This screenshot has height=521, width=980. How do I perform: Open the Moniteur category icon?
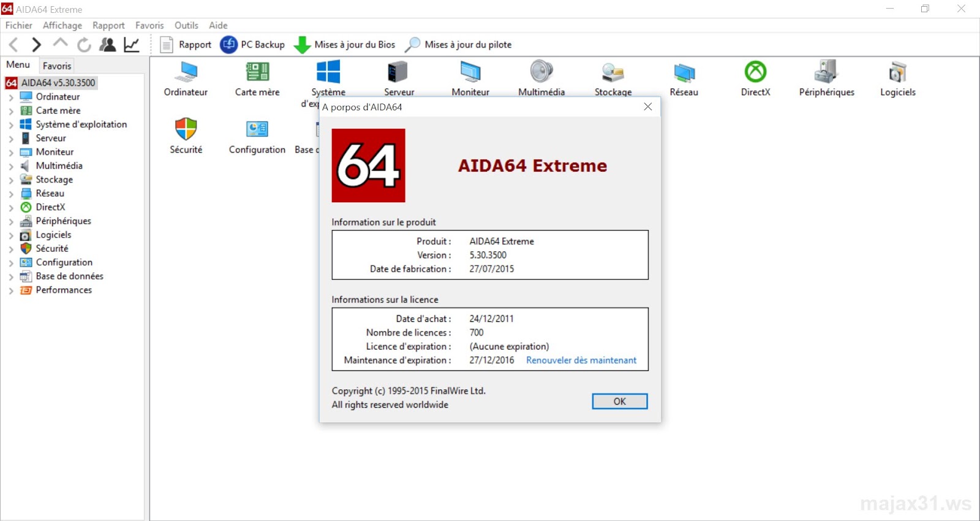(470, 78)
